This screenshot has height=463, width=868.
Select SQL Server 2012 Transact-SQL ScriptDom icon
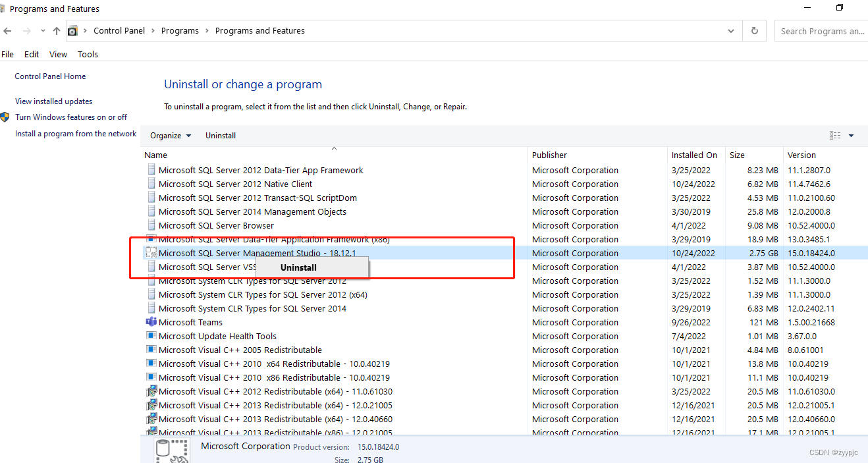pyautogui.click(x=151, y=198)
